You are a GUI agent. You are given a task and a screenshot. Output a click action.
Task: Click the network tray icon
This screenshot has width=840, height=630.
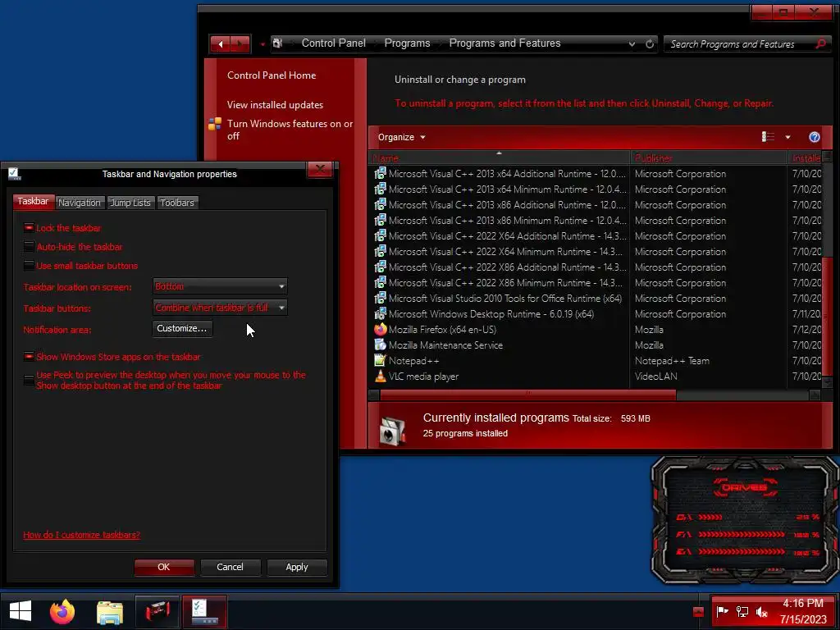click(742, 611)
